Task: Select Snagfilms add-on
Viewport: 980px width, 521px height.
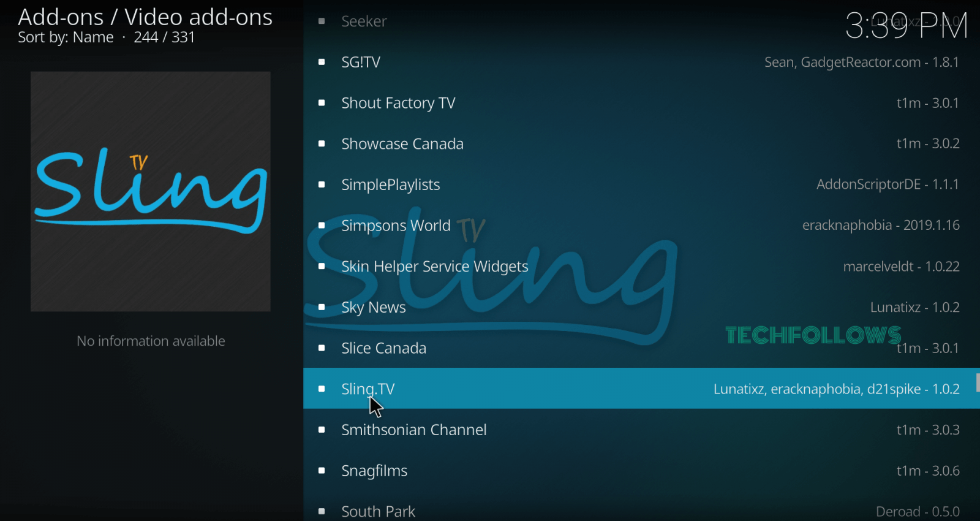Action: [640, 471]
